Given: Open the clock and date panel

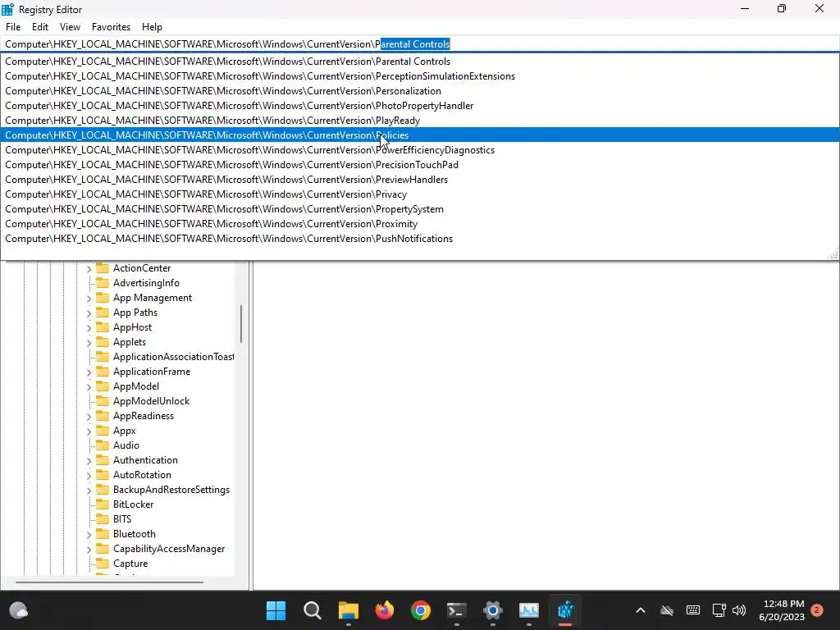Looking at the screenshot, I should [x=782, y=610].
